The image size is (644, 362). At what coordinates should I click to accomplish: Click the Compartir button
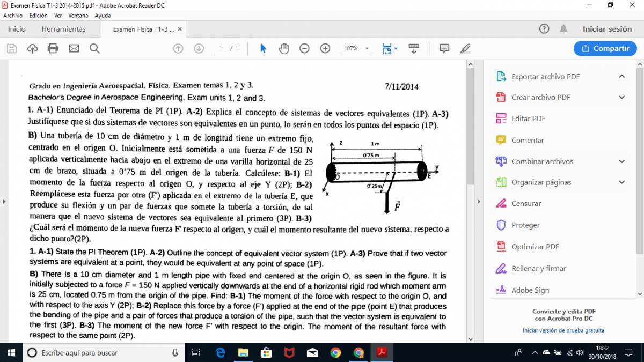[605, 49]
